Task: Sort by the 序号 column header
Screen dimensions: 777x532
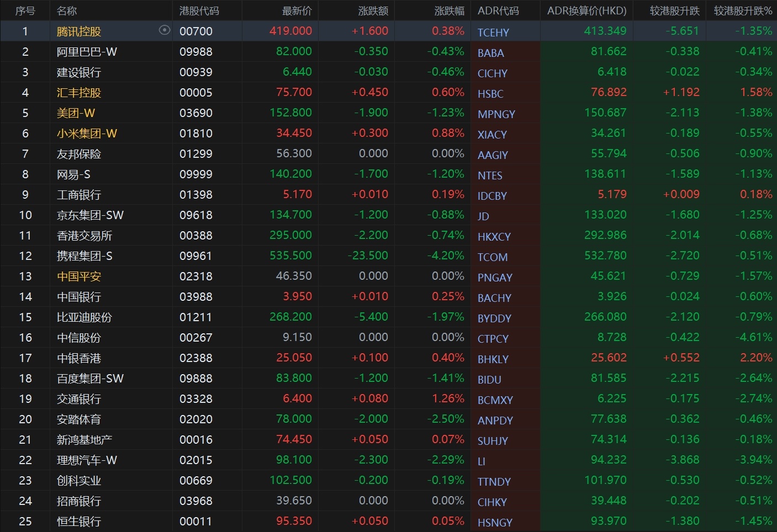Action: [25, 10]
